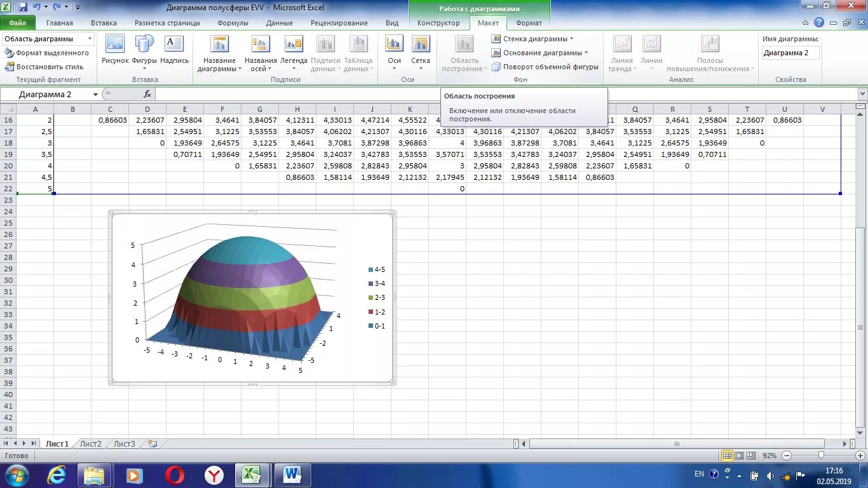Image resolution: width=868 pixels, height=488 pixels.
Task: Open the Media Player icon in taskbar
Action: [x=134, y=475]
